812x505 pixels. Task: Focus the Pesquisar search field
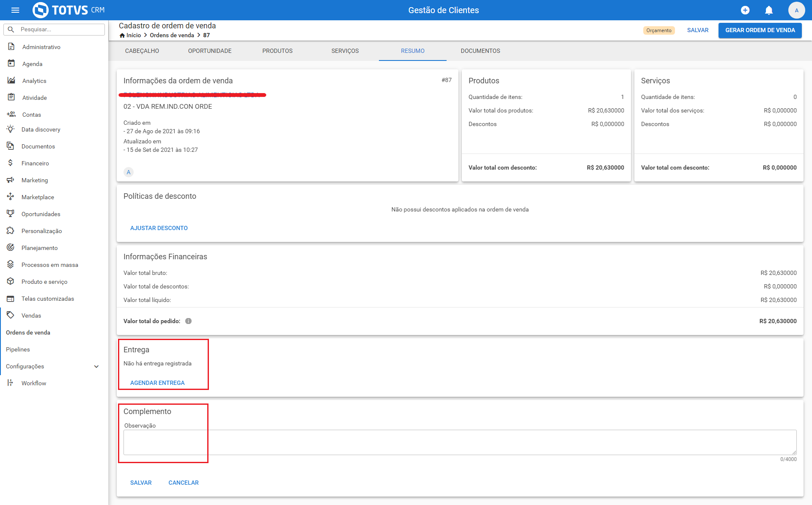tap(54, 29)
